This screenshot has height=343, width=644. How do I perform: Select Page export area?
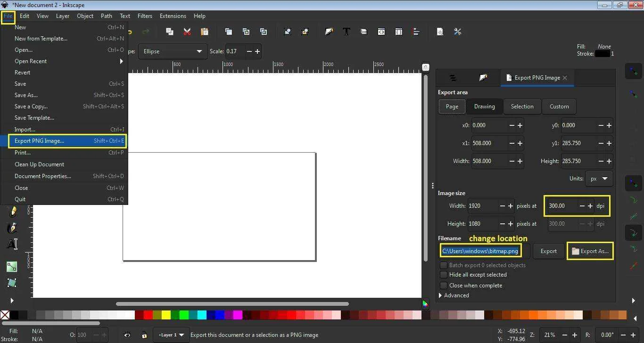pyautogui.click(x=452, y=106)
